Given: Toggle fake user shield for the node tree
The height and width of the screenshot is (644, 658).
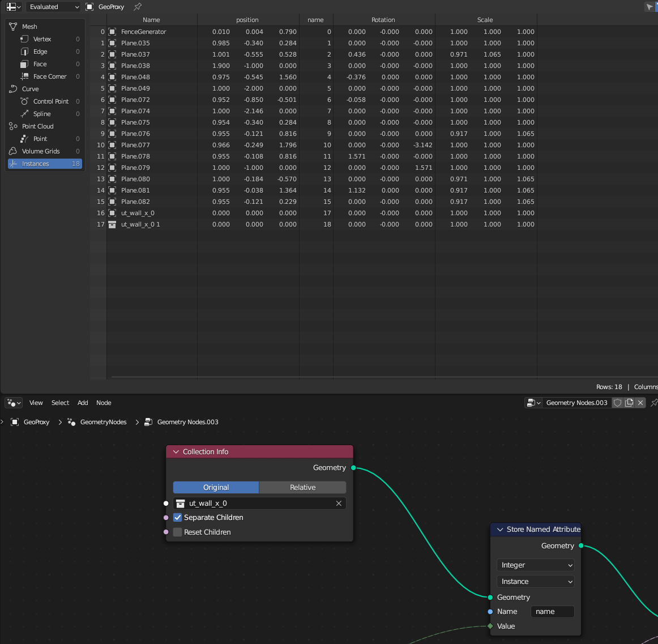Looking at the screenshot, I should [618, 403].
